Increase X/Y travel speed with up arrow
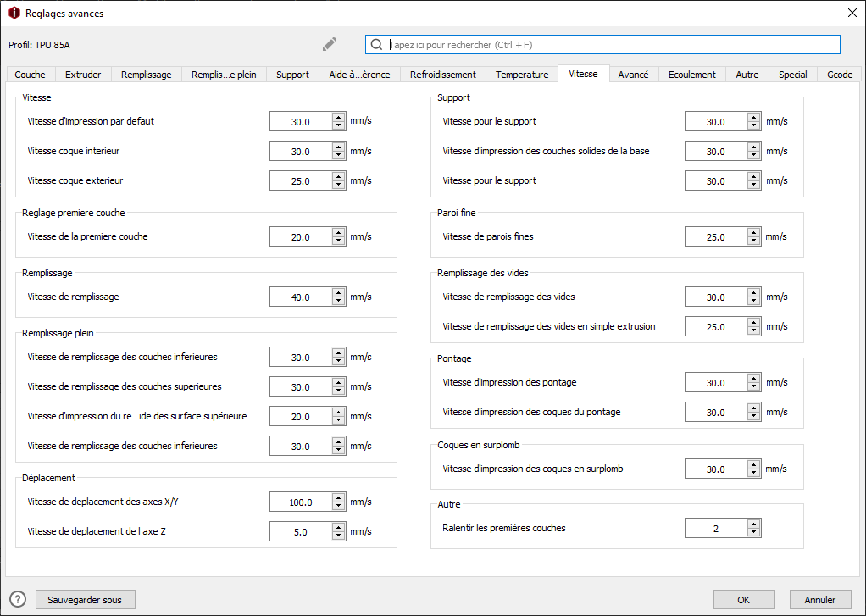The width and height of the screenshot is (866, 616). [339, 497]
